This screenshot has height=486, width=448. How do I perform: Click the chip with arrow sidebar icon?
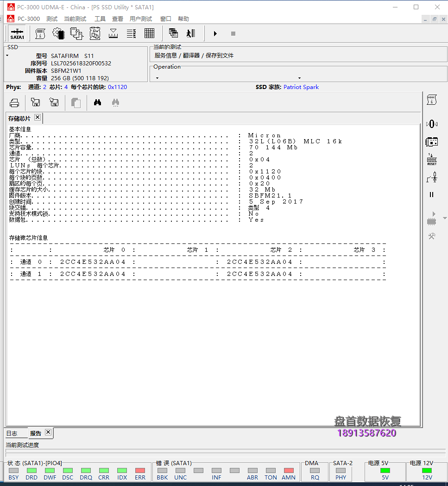tap(432, 218)
